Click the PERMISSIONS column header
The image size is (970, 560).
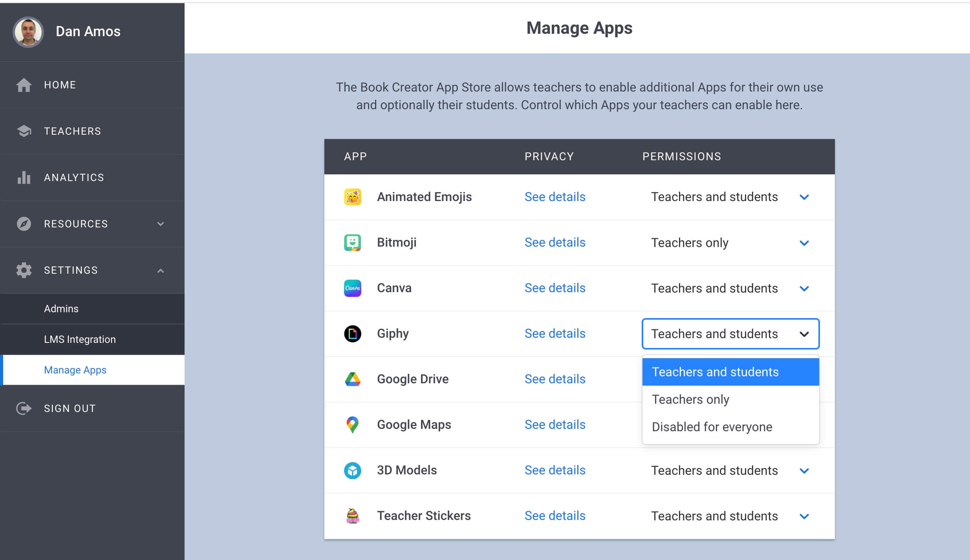(x=682, y=157)
